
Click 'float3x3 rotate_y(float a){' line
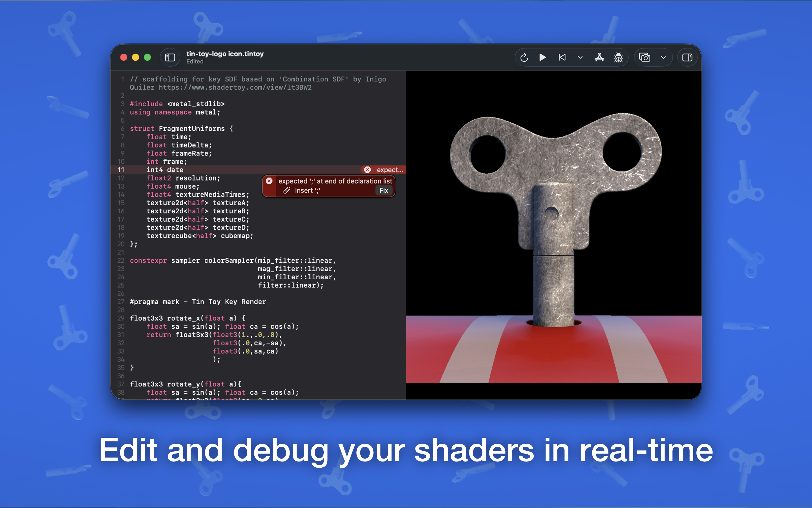pos(186,384)
